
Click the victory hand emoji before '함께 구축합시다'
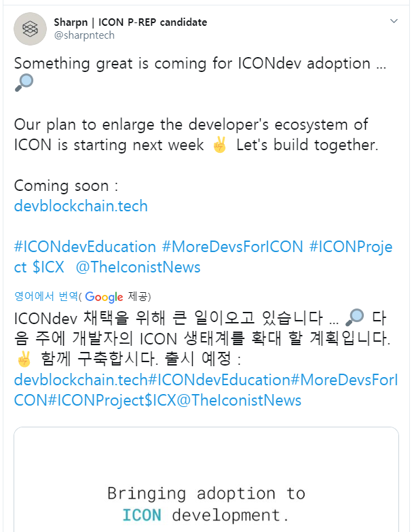tap(24, 359)
